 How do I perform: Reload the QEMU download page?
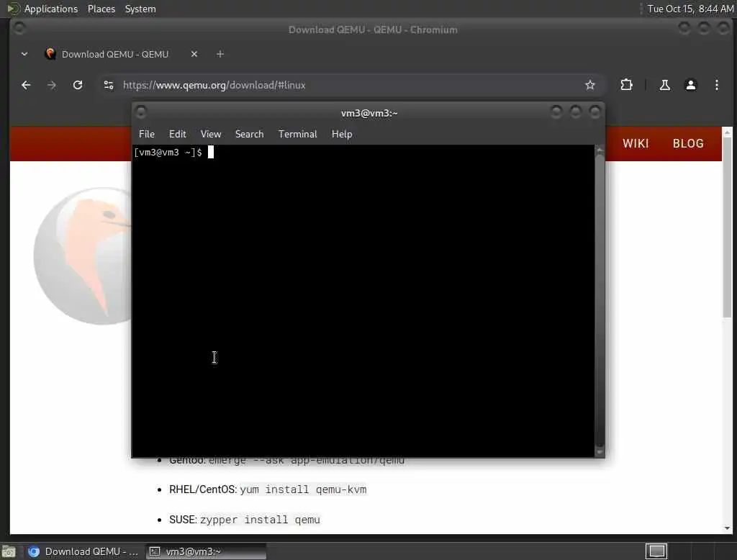click(78, 85)
